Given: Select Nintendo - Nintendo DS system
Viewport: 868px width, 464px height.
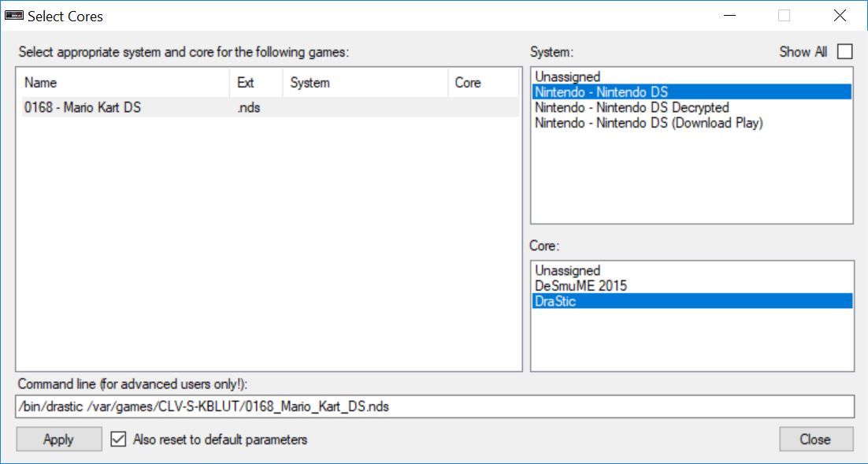Looking at the screenshot, I should coord(692,92).
